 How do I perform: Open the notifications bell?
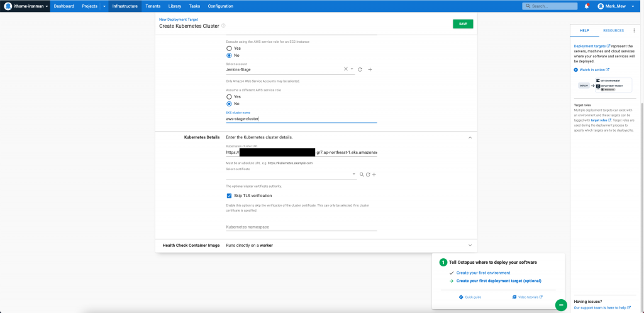click(x=587, y=6)
